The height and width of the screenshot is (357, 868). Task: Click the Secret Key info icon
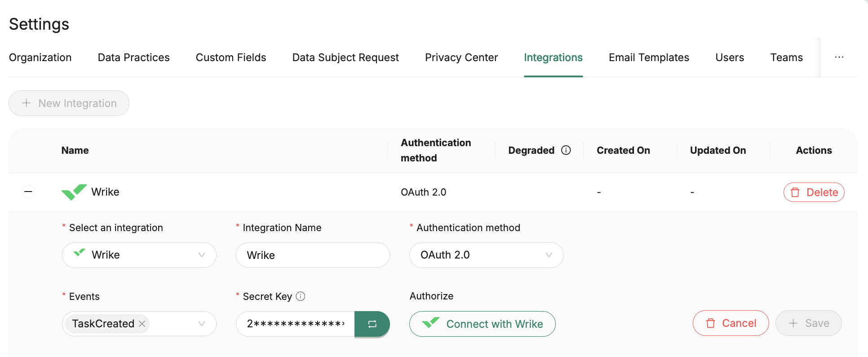tap(301, 296)
